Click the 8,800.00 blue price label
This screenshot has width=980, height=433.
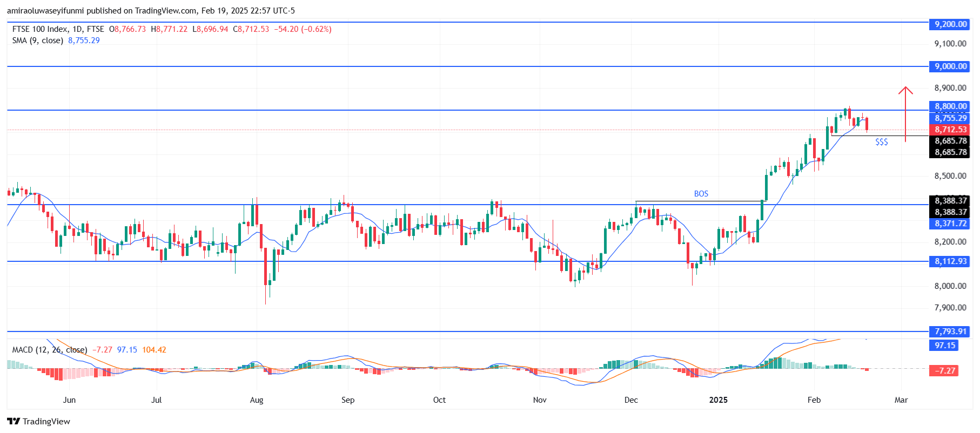click(950, 106)
